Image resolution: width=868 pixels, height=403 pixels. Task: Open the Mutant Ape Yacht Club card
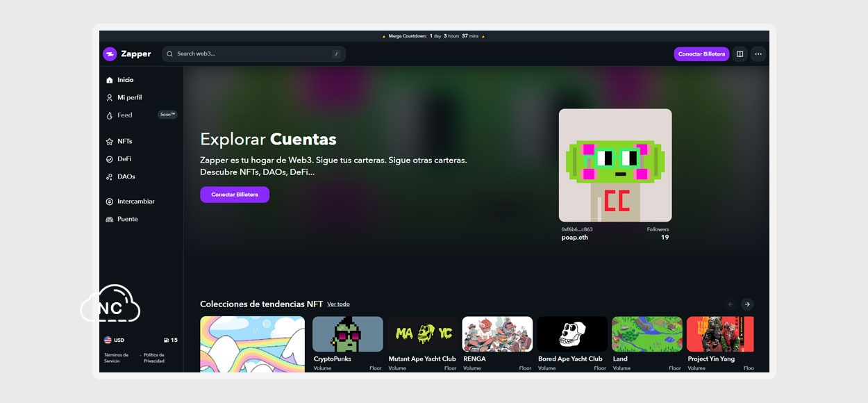click(x=423, y=344)
